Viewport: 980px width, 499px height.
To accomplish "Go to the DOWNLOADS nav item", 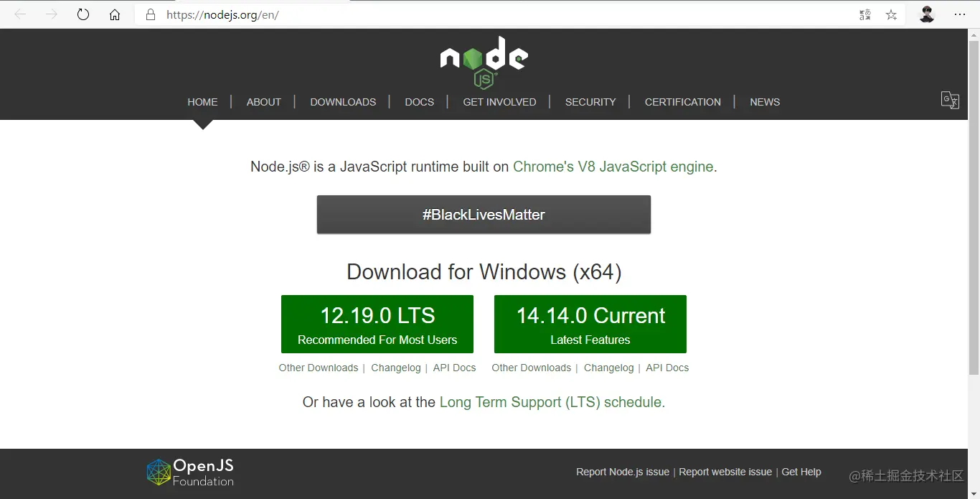I will click(x=343, y=102).
